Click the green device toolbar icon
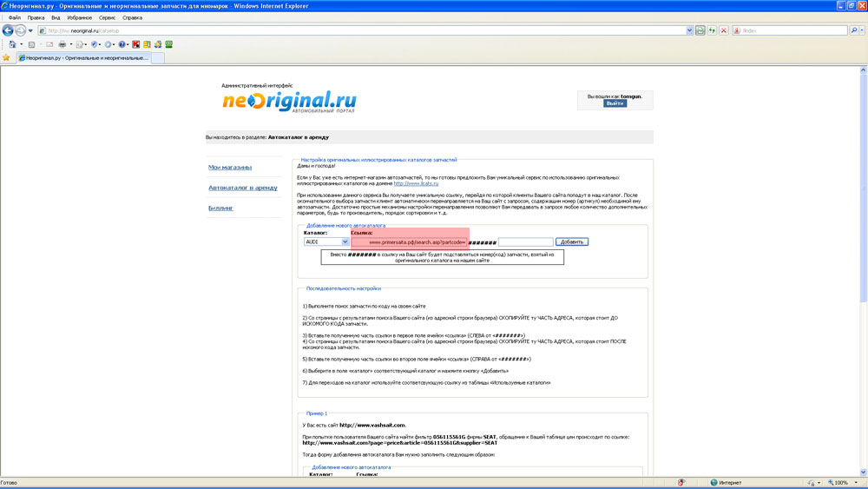 [x=169, y=44]
